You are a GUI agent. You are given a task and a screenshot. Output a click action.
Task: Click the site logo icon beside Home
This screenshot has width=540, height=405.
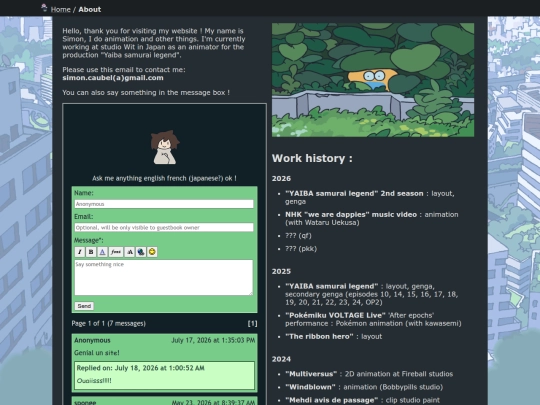tap(44, 8)
